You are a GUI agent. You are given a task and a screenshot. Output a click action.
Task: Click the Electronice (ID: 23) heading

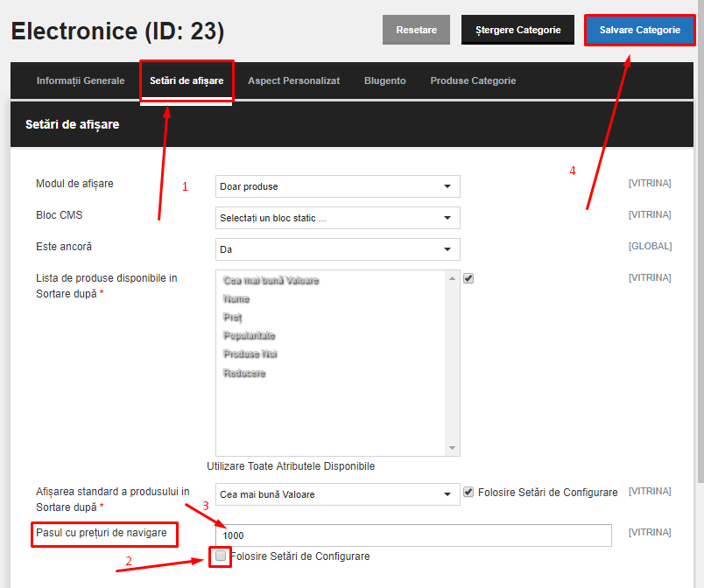click(117, 31)
